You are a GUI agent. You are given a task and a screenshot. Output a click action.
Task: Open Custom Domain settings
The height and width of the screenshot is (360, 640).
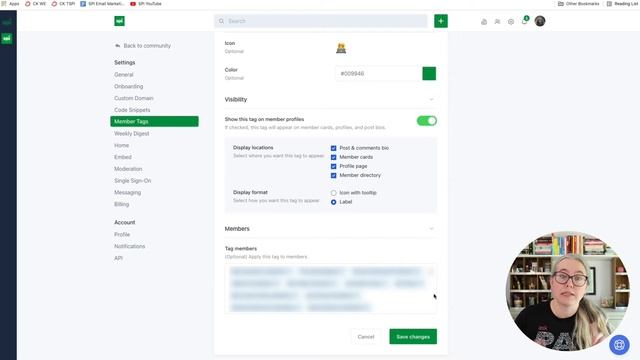click(x=133, y=98)
